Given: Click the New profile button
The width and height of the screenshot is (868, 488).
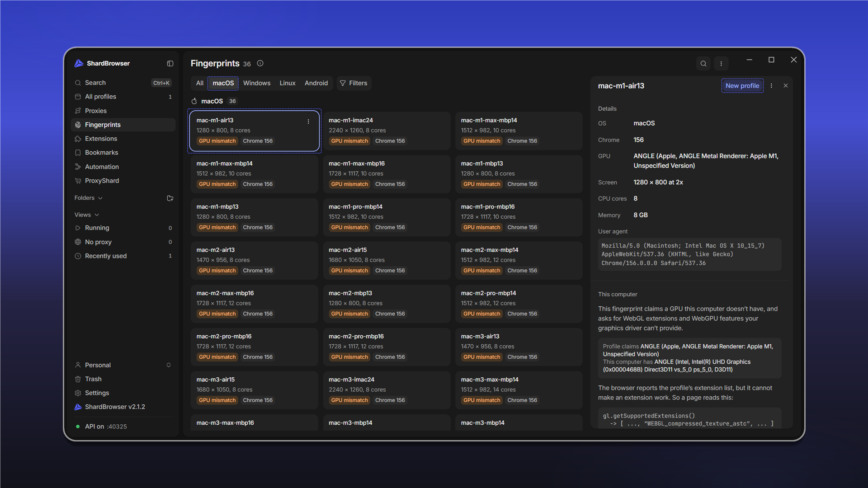Looking at the screenshot, I should pyautogui.click(x=742, y=86).
